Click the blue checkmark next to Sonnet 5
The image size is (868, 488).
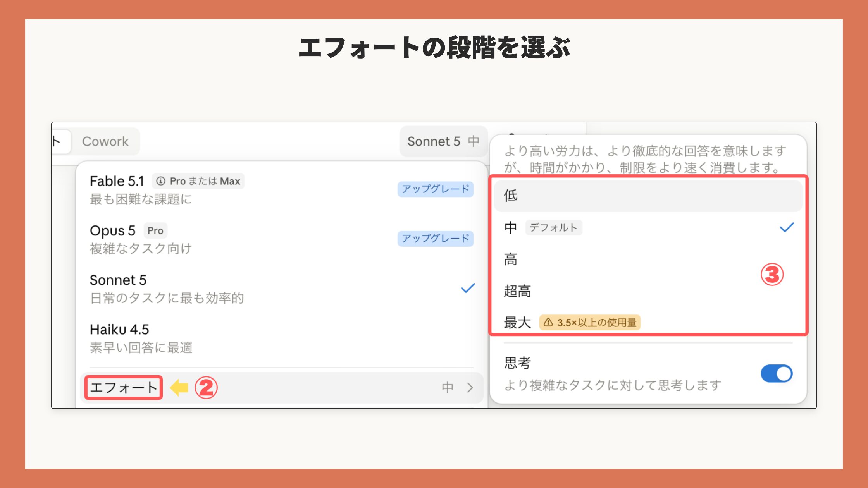point(468,289)
